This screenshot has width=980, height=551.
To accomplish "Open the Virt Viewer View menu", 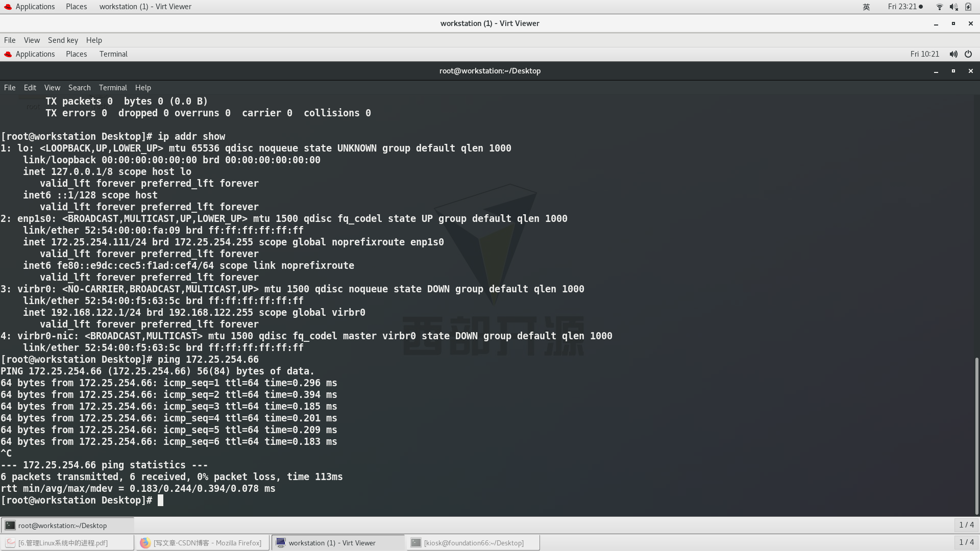I will pos(32,40).
